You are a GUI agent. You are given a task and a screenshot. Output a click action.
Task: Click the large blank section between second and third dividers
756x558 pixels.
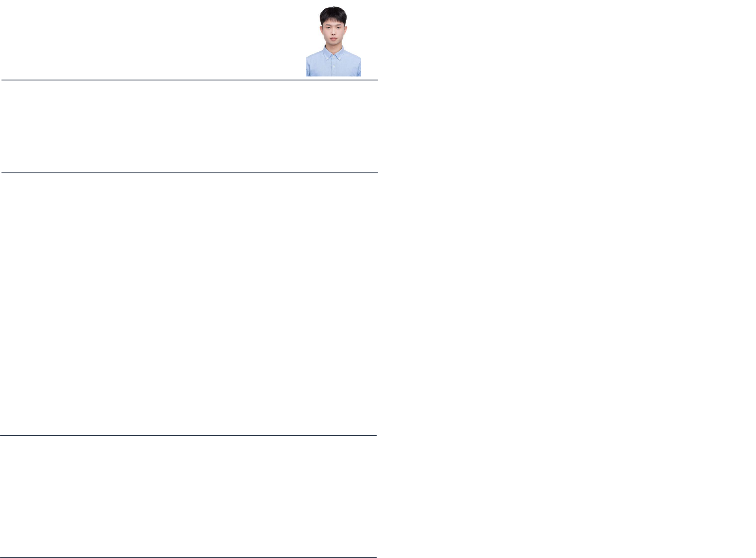point(189,304)
